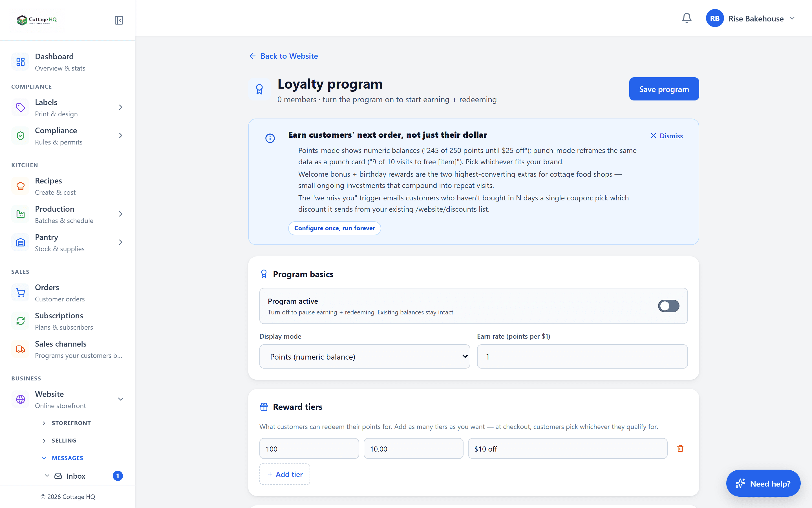Click the Program basics ribbon icon
Screen dimensions: 812x508
click(264, 274)
